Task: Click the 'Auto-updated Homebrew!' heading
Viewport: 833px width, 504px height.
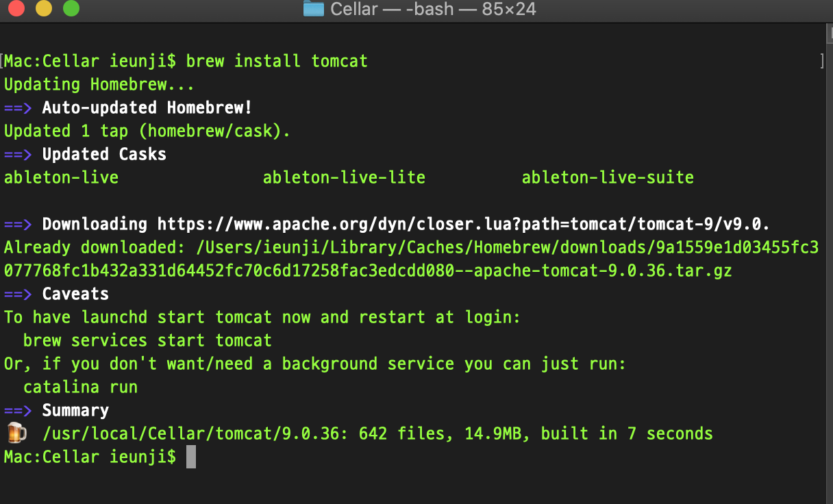Action: point(147,108)
